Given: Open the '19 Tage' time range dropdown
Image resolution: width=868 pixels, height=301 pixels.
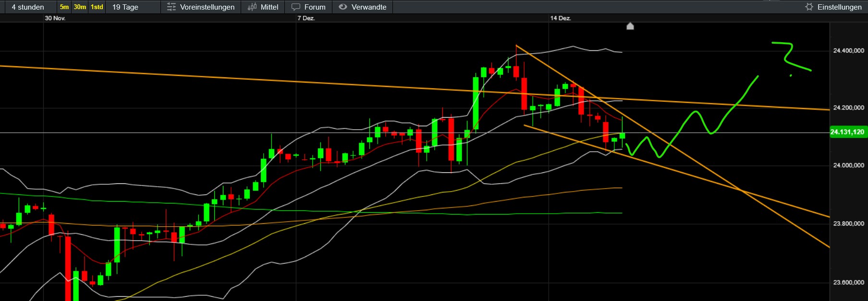Looking at the screenshot, I should (134, 7).
